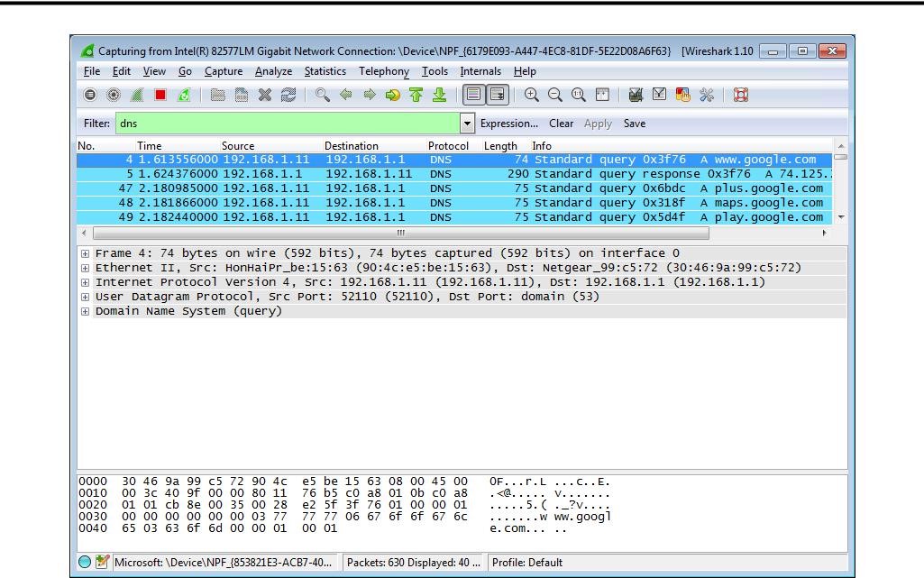Click the start capture shark fin icon
924x578 pixels.
coord(137,95)
